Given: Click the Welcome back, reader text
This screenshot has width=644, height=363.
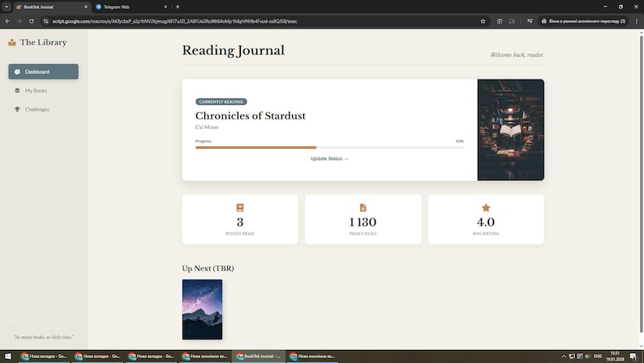Looking at the screenshot, I should point(517,54).
